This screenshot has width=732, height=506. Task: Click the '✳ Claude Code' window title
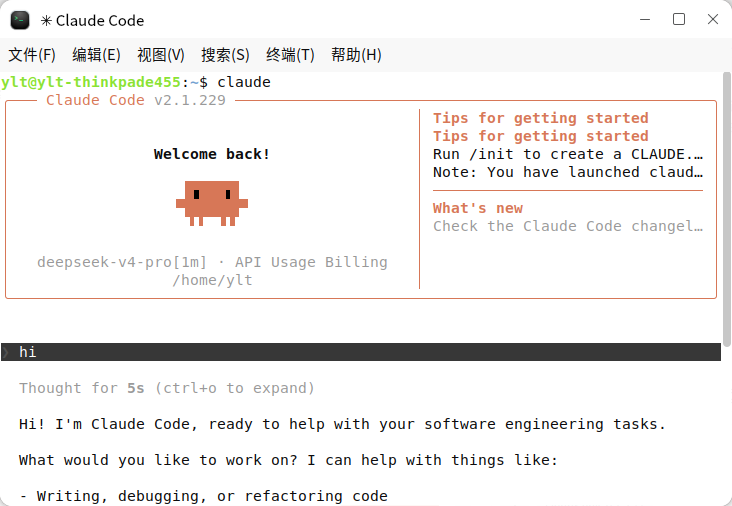coord(92,21)
